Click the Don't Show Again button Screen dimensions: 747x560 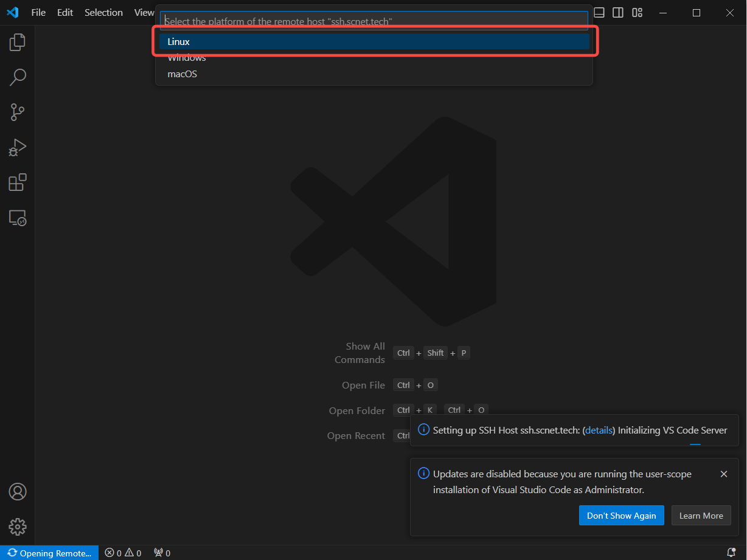pos(621,515)
